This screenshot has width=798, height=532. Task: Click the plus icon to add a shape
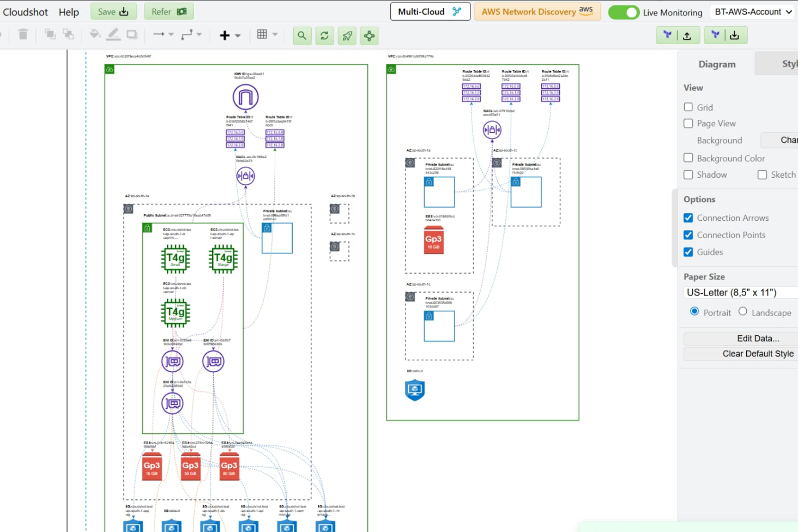(225, 35)
